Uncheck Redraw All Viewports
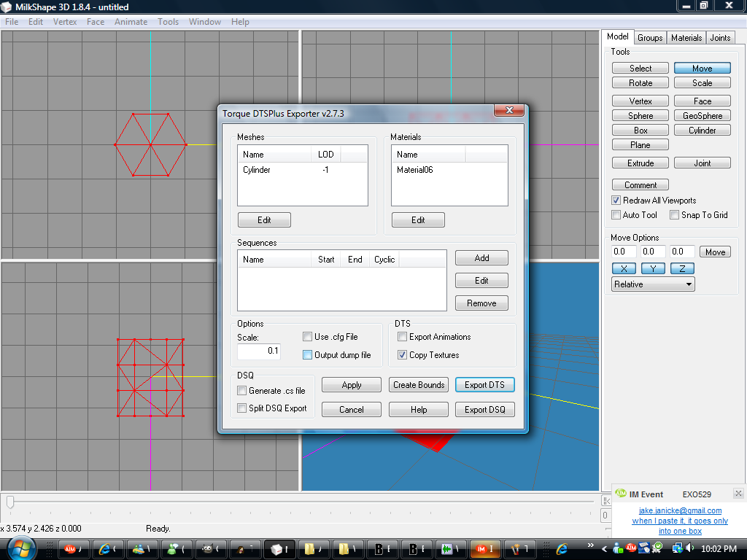Viewport: 747px width, 560px height. [616, 201]
